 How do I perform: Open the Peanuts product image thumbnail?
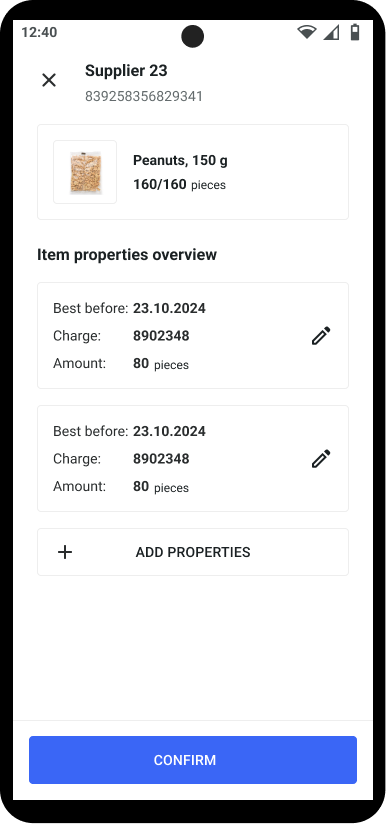85,172
